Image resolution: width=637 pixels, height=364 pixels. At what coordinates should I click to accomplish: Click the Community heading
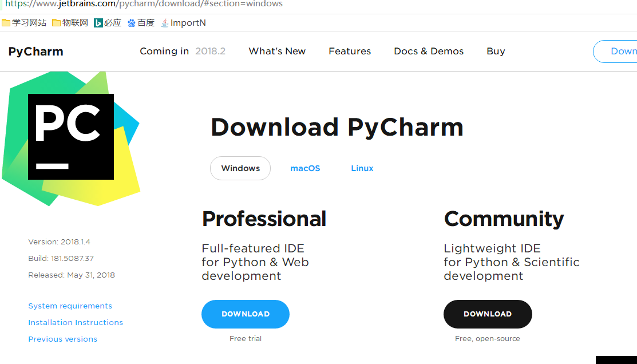point(504,220)
